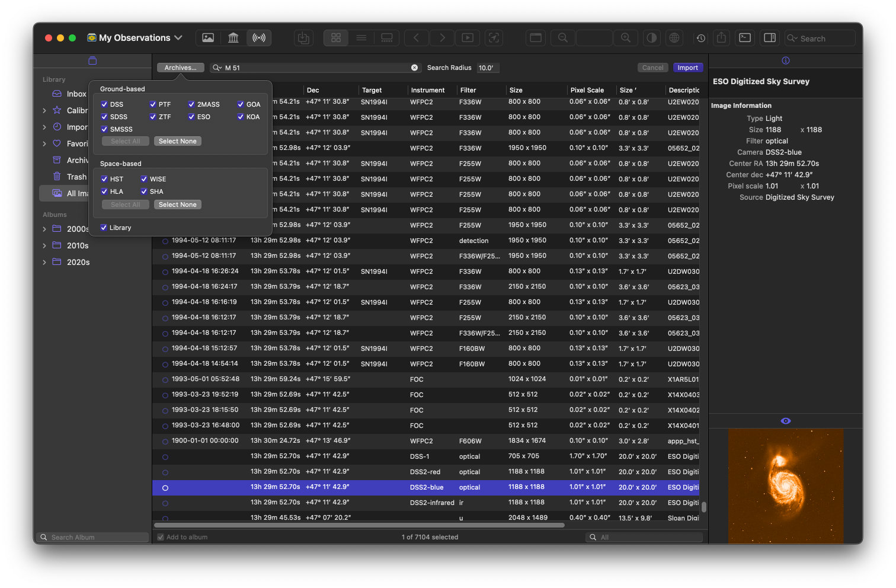Screen dimensions: 896x588
Task: Clear the M 51 search field
Action: pos(415,68)
